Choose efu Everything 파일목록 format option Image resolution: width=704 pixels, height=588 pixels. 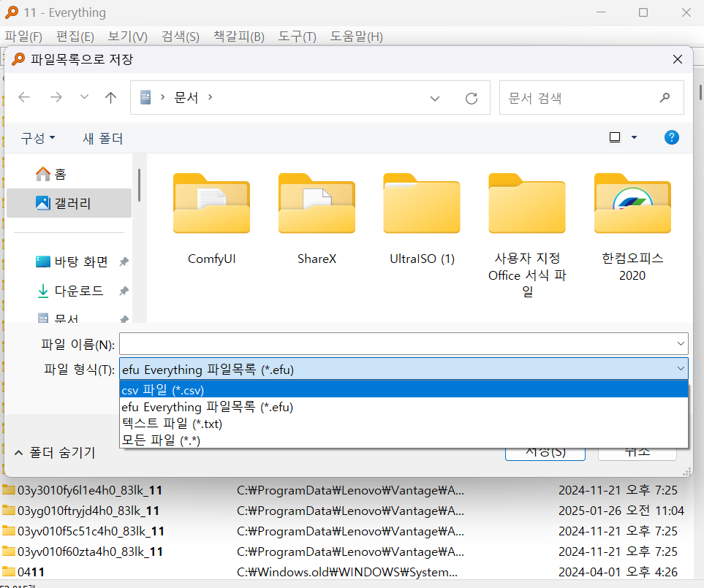[404, 407]
